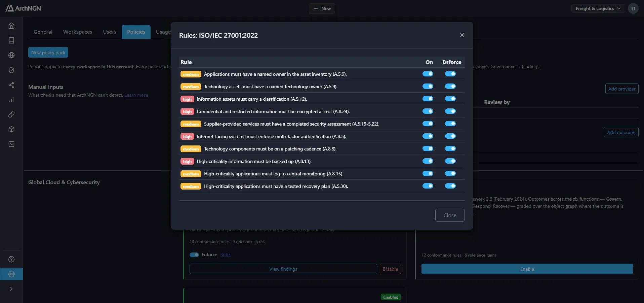This screenshot has height=303, width=644.
Task: Select the Policies tab
Action: pos(136,32)
